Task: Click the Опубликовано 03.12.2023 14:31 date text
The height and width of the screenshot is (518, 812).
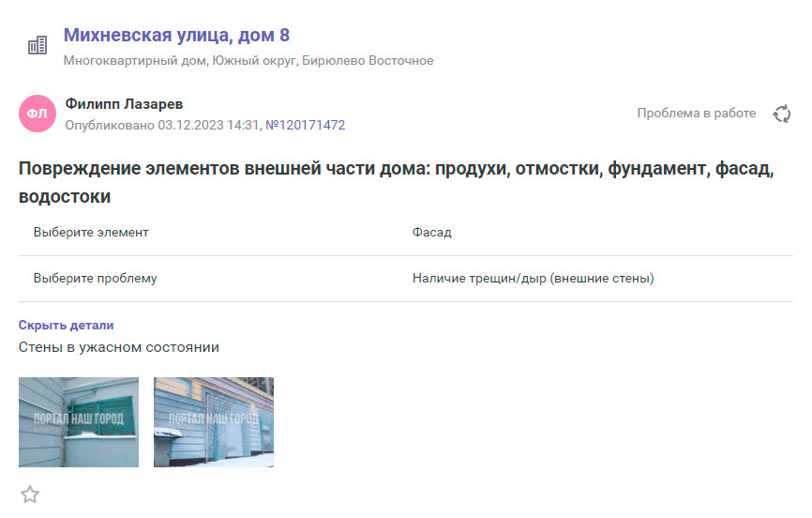Action: (163, 125)
